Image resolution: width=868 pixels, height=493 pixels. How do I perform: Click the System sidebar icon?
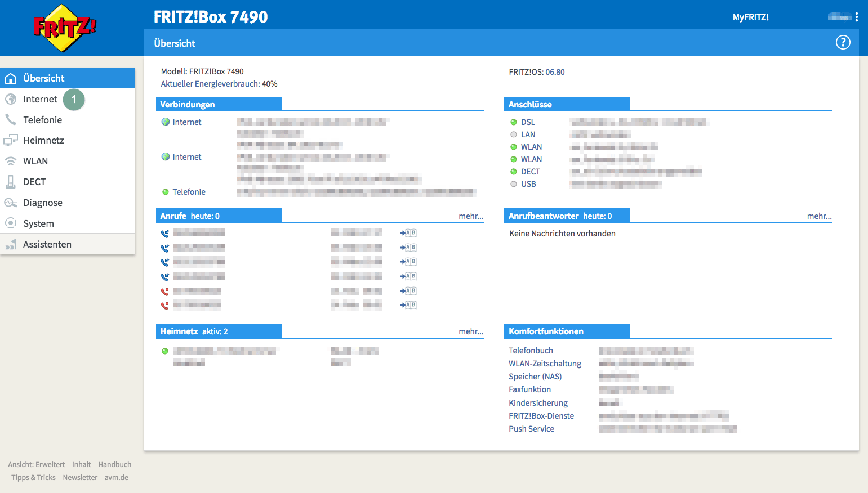[11, 223]
